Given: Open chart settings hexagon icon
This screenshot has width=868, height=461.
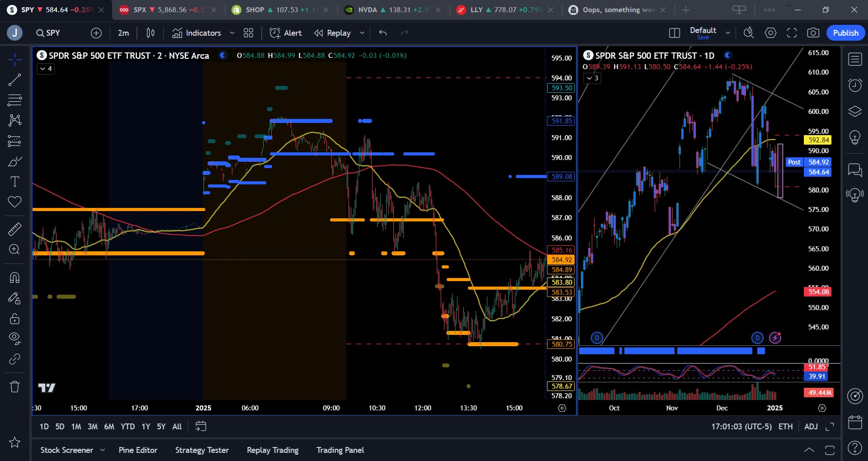Looking at the screenshot, I should click(770, 33).
